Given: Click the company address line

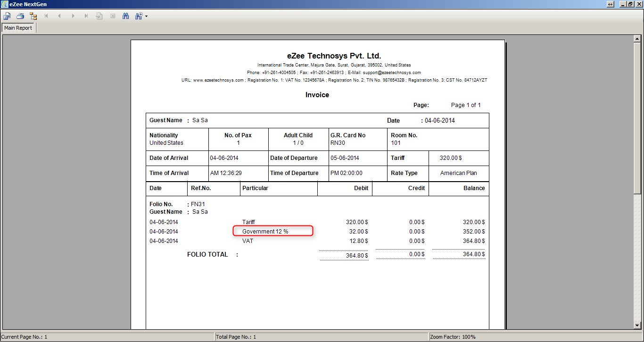Looking at the screenshot, I should tap(334, 65).
